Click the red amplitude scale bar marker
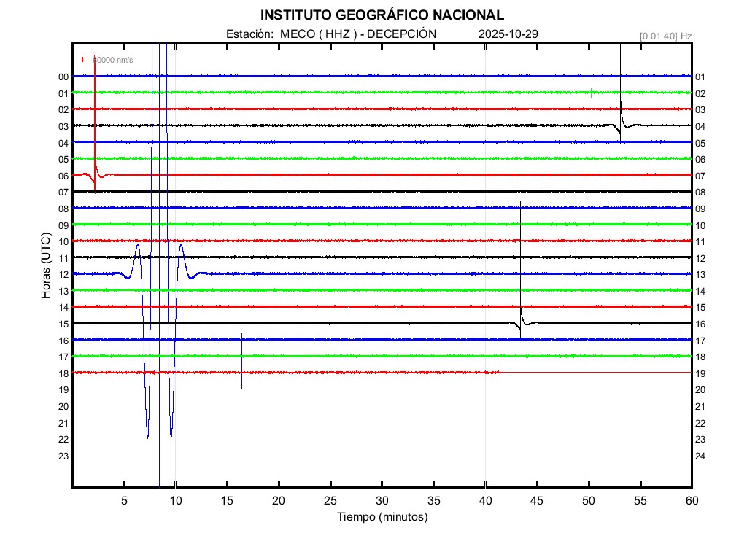 [x=83, y=60]
